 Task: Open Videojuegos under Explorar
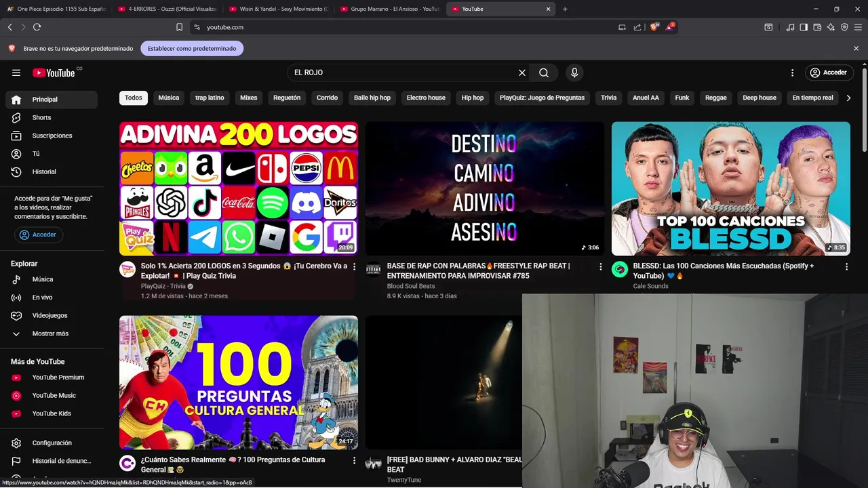pyautogui.click(x=52, y=315)
